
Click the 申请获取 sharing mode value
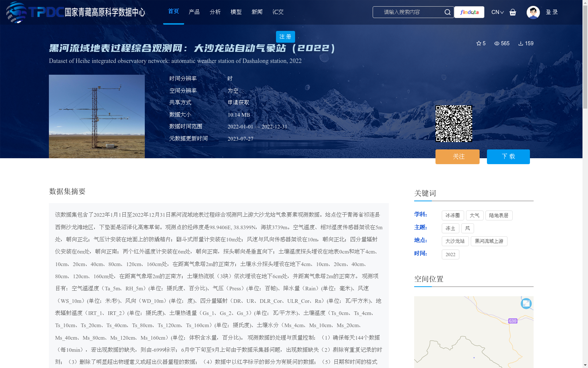coord(239,102)
